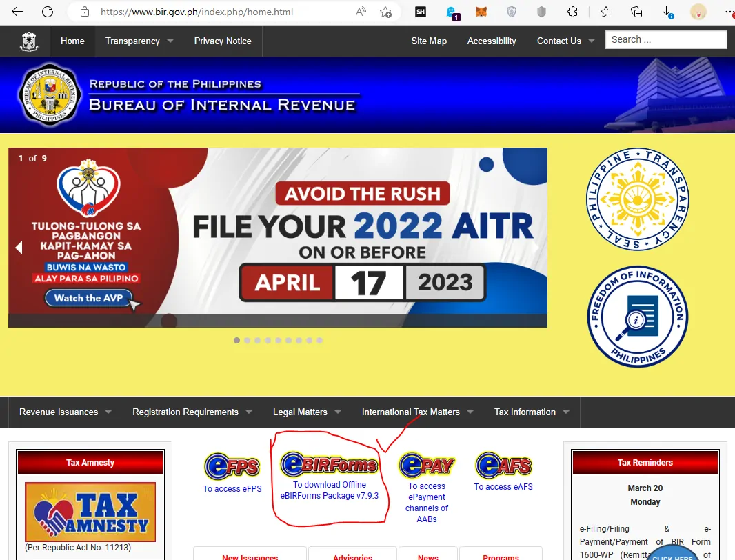The height and width of the screenshot is (560, 735).
Task: Switch to the News tab
Action: coord(428,554)
